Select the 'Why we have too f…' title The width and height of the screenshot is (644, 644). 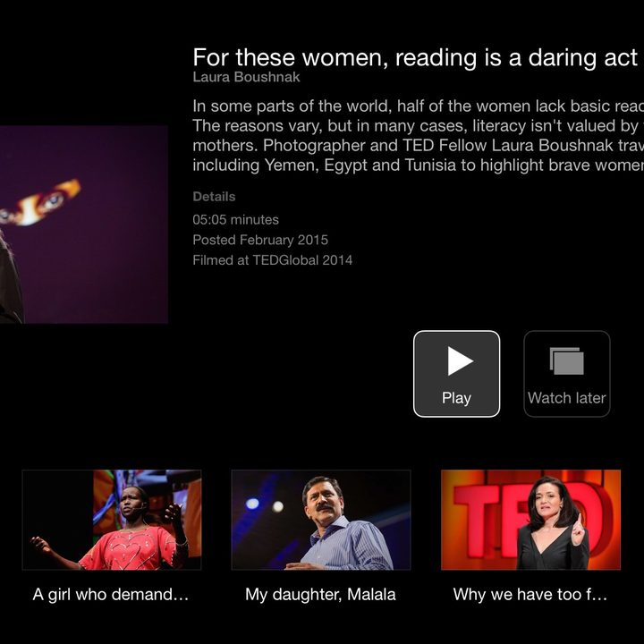530,595
